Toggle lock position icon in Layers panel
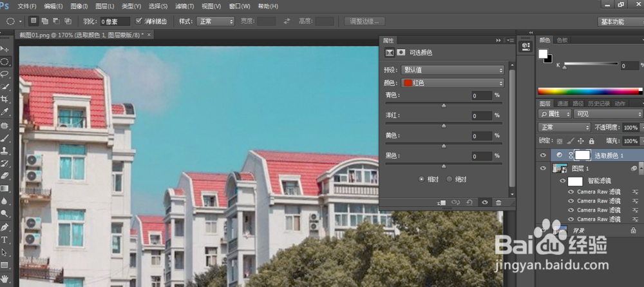 pos(581,141)
